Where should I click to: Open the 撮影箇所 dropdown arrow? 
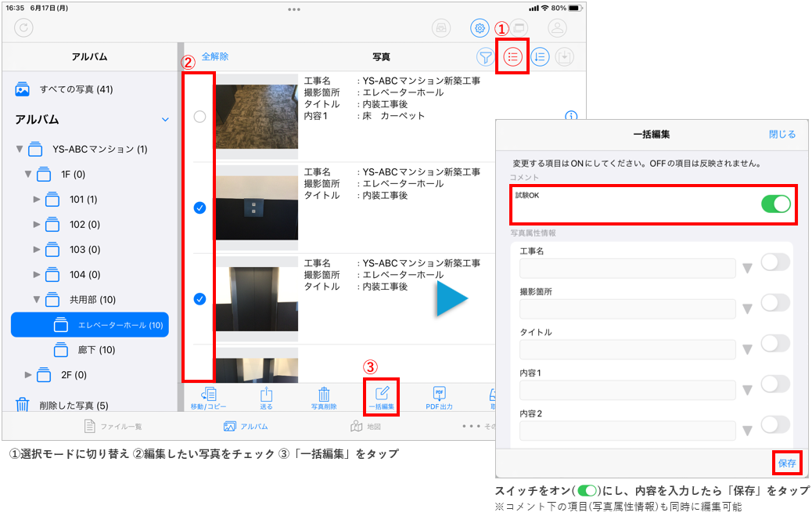[x=747, y=309]
